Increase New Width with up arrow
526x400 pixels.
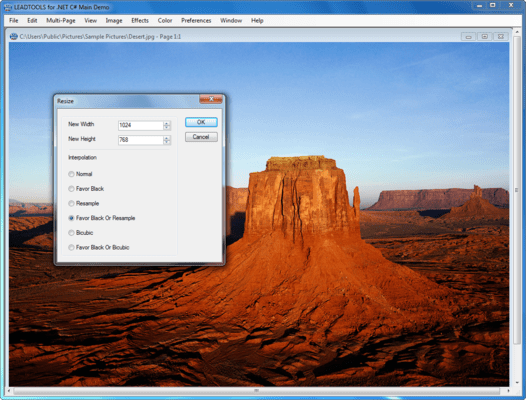coord(167,123)
